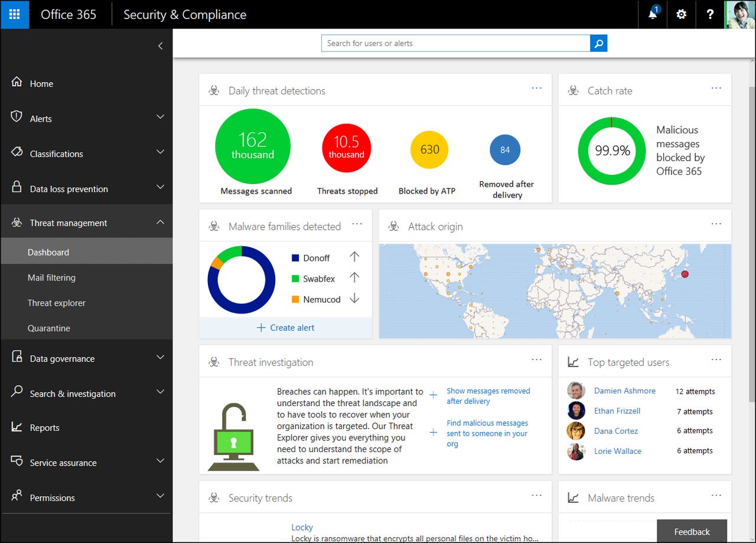Click the Feedback button
This screenshot has width=756, height=543.
pos(692,531)
